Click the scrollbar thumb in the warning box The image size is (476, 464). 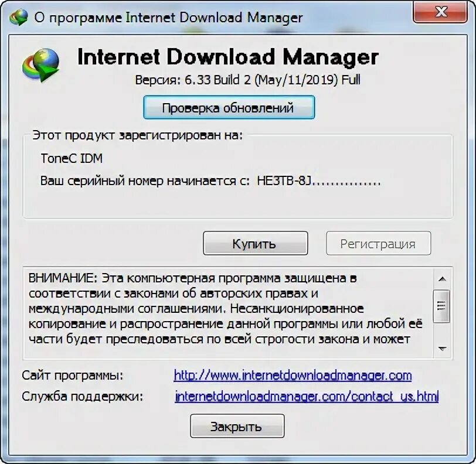coord(441,306)
